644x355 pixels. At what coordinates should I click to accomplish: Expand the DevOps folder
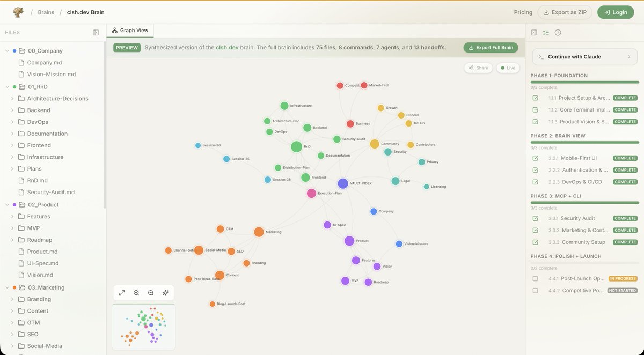[x=12, y=122]
